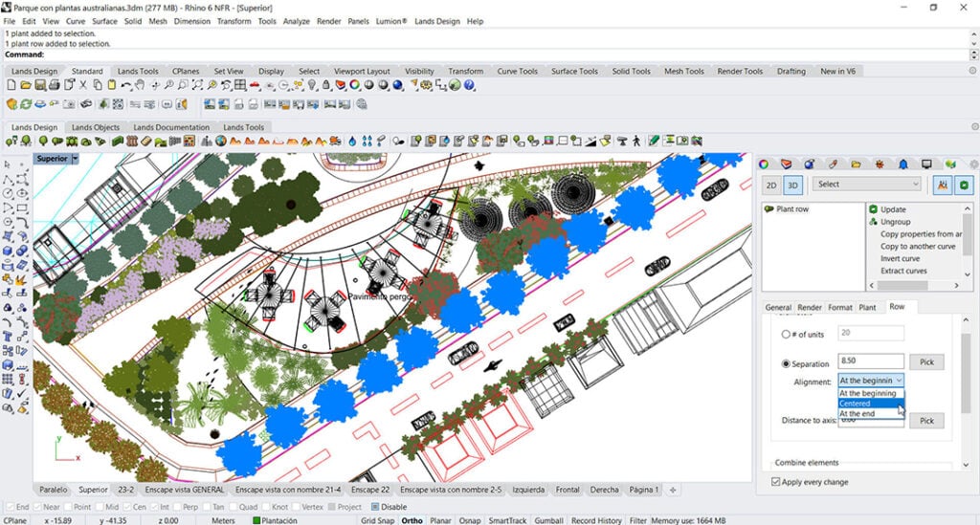Click the Update command icon
Viewport: 980px width, 525px height.
coord(874,209)
